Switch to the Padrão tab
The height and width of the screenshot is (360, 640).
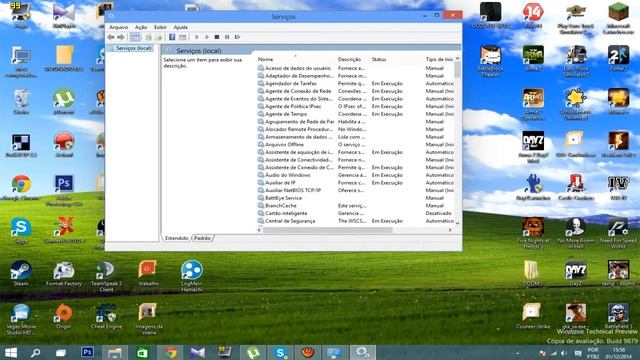(202, 238)
